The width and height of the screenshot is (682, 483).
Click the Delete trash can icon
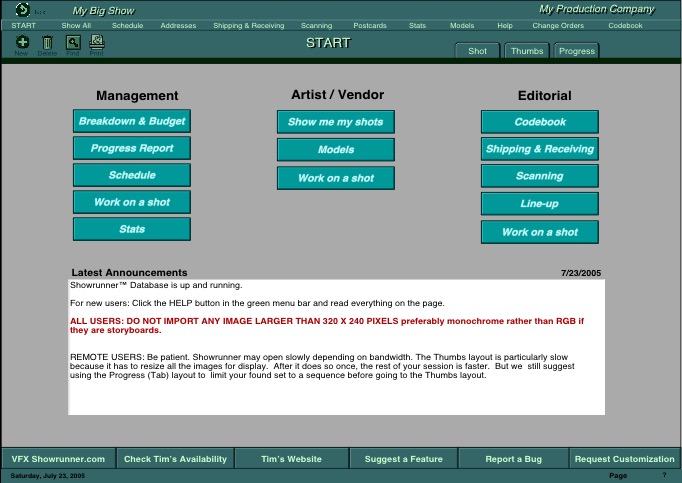[47, 42]
